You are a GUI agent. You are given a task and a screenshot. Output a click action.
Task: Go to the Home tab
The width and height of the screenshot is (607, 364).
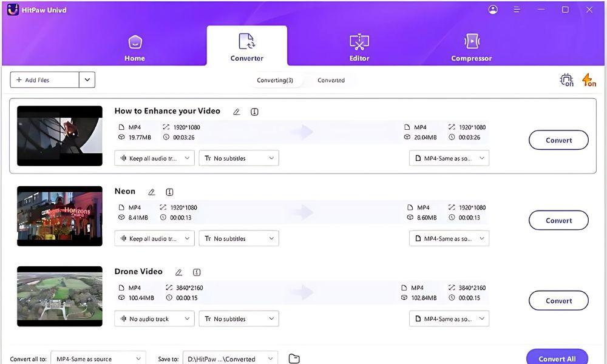click(x=135, y=48)
